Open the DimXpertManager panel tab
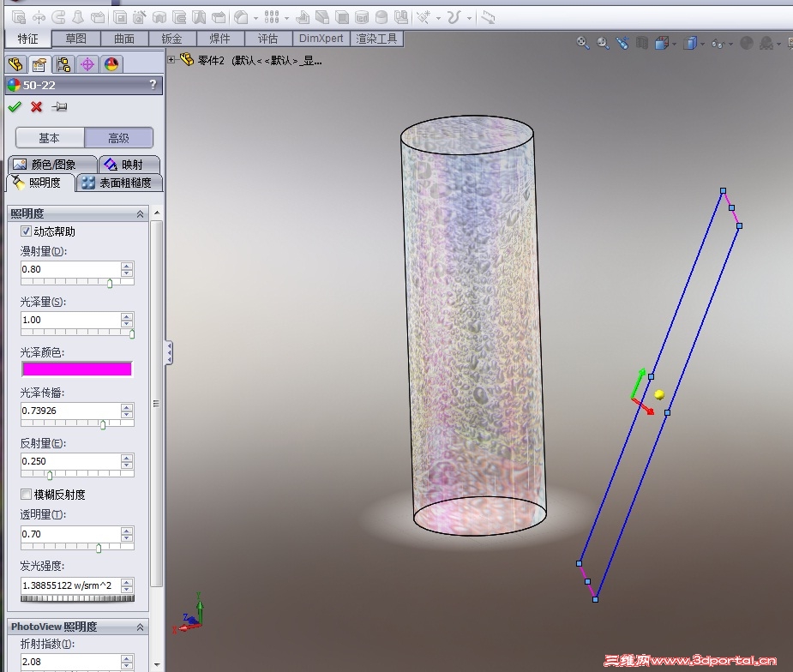The height and width of the screenshot is (672, 793). [x=87, y=64]
